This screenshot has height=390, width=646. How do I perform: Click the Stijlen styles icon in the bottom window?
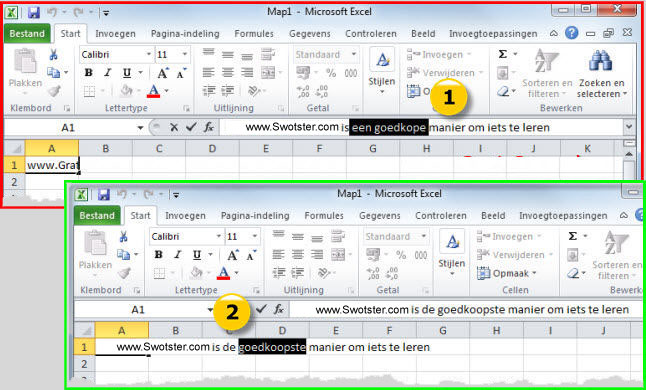pos(452,242)
